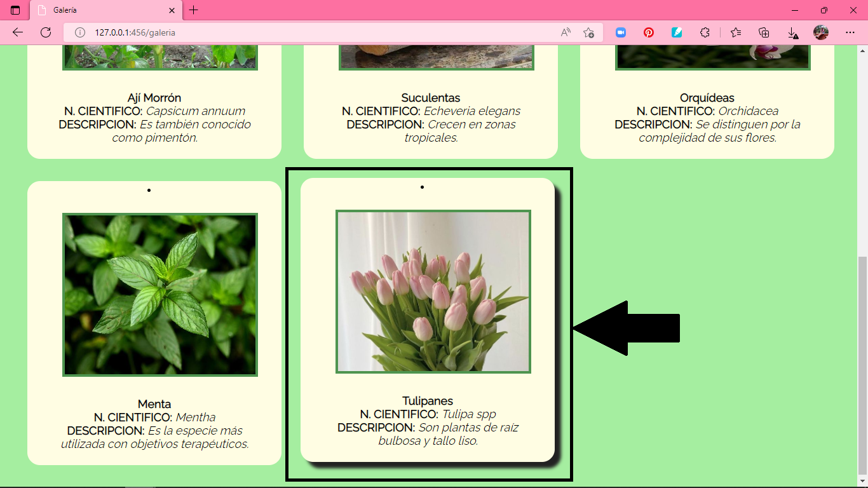Open the Pinterest browser extension

click(x=648, y=32)
